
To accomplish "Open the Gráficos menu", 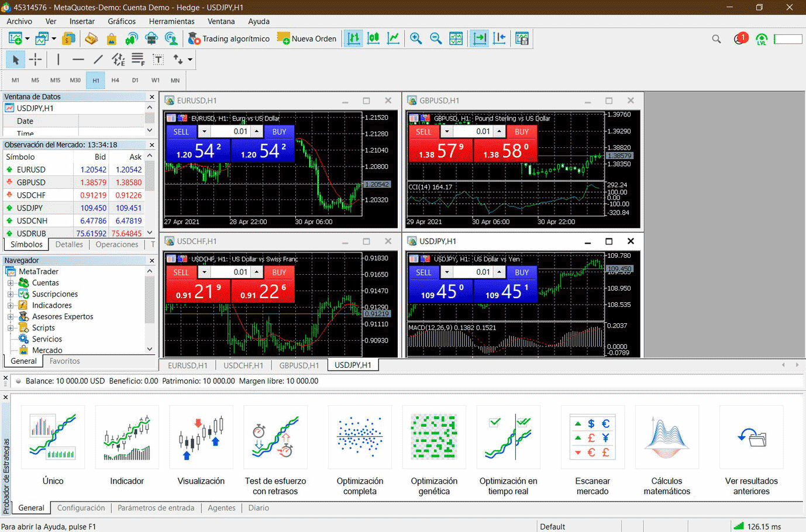I will point(122,21).
